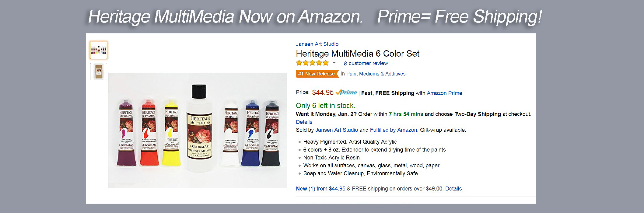The width and height of the screenshot is (644, 213).
Task: Expand the star rating dropdown arrow
Action: coord(334,63)
